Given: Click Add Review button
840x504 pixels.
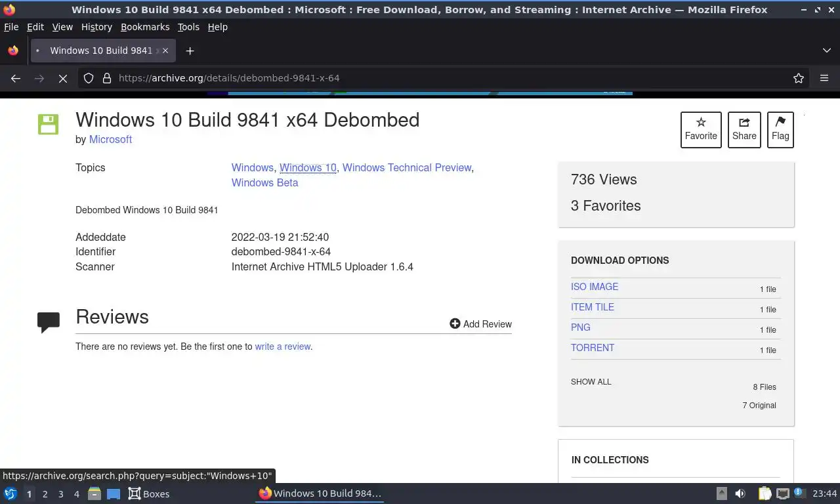Looking at the screenshot, I should point(480,324).
